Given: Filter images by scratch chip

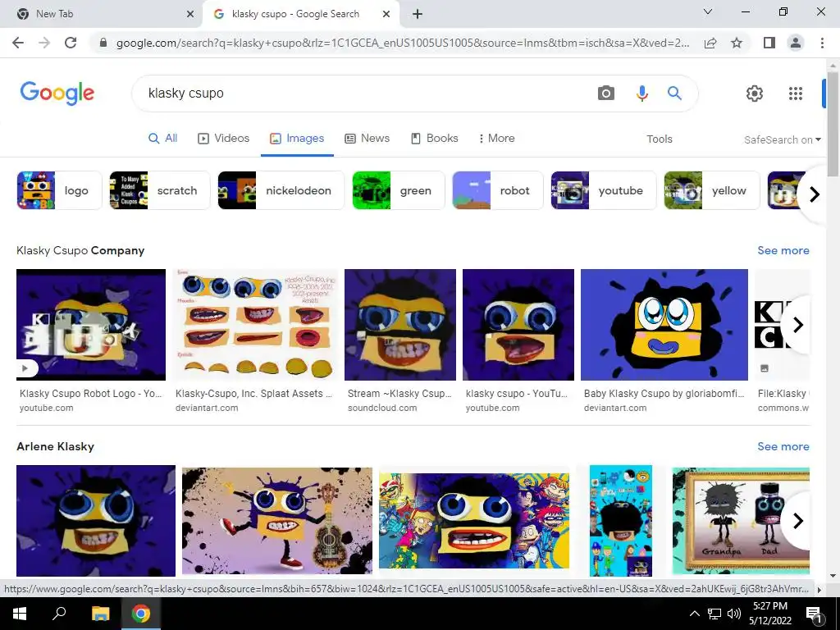Looking at the screenshot, I should (160, 190).
